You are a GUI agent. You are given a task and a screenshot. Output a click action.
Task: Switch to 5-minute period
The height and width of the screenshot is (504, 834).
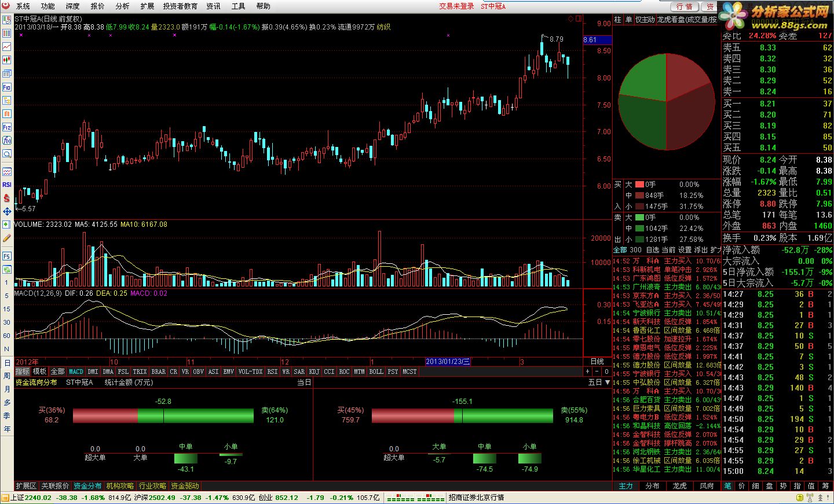click(7, 296)
